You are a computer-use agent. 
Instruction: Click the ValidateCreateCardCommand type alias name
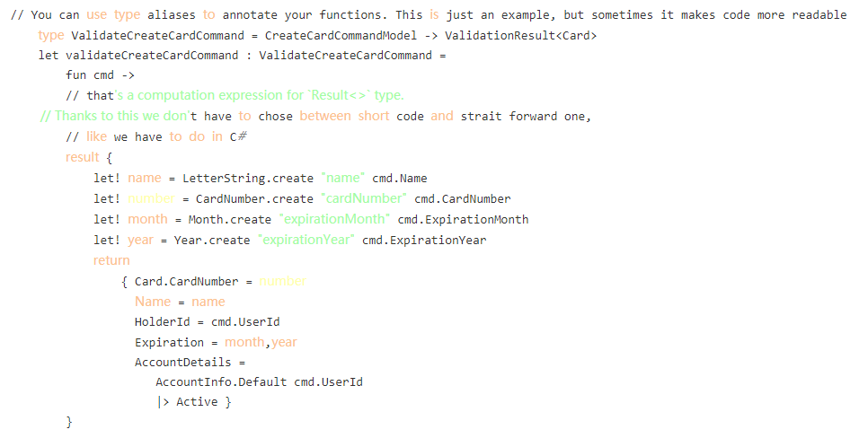(x=158, y=36)
